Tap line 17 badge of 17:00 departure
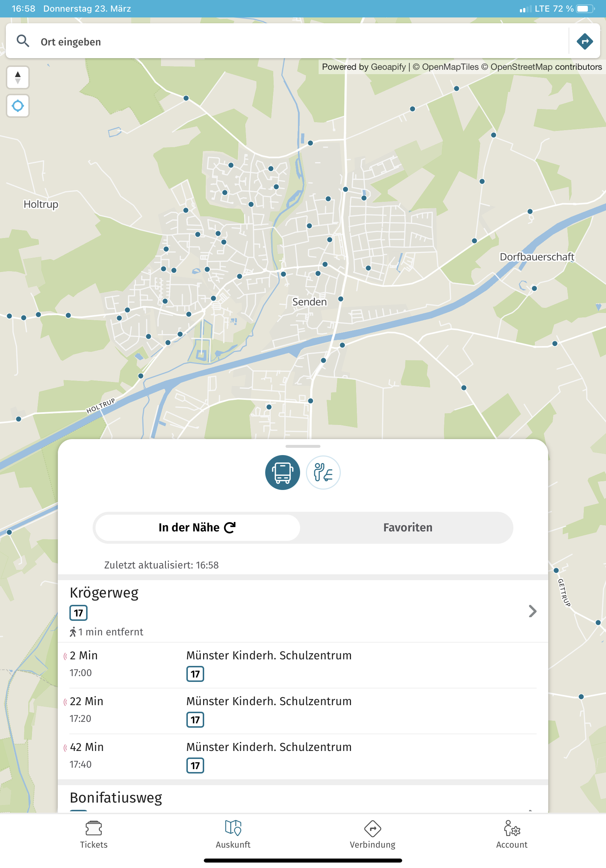 point(195,674)
